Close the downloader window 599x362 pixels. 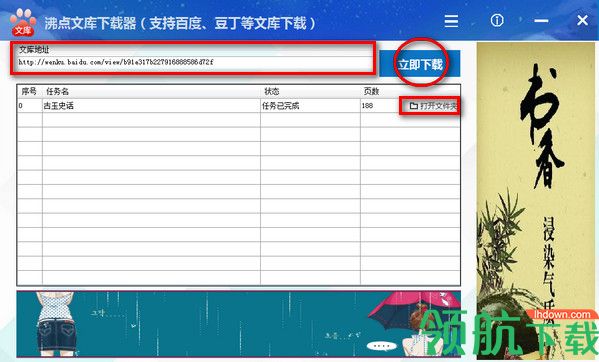(x=582, y=20)
